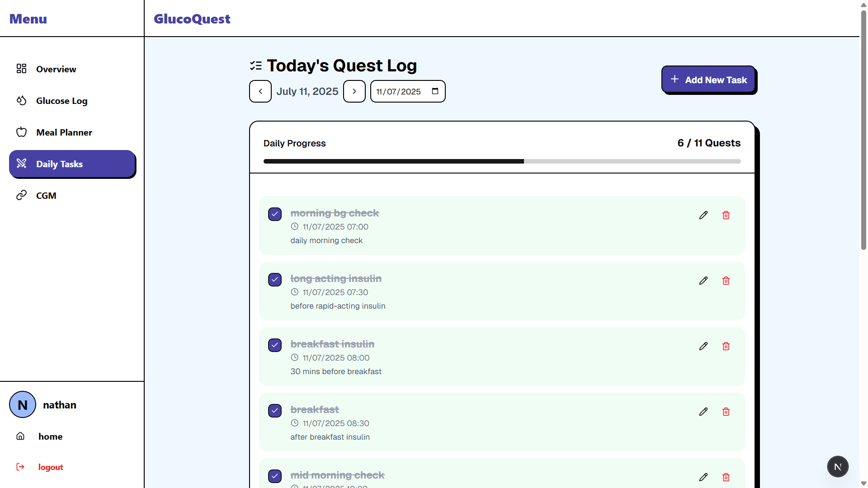Image resolution: width=868 pixels, height=488 pixels.
Task: Advance to next day using right chevron
Action: pyautogui.click(x=354, y=91)
